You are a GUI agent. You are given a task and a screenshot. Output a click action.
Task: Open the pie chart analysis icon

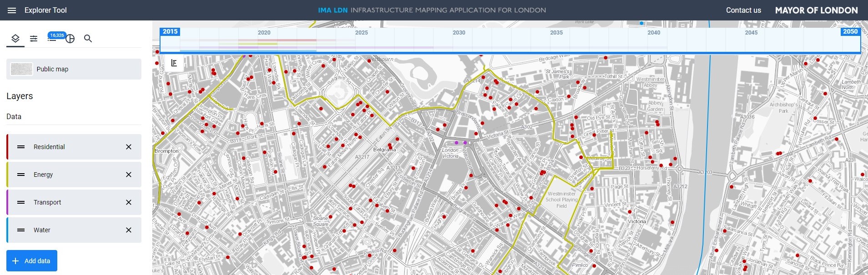click(x=70, y=39)
